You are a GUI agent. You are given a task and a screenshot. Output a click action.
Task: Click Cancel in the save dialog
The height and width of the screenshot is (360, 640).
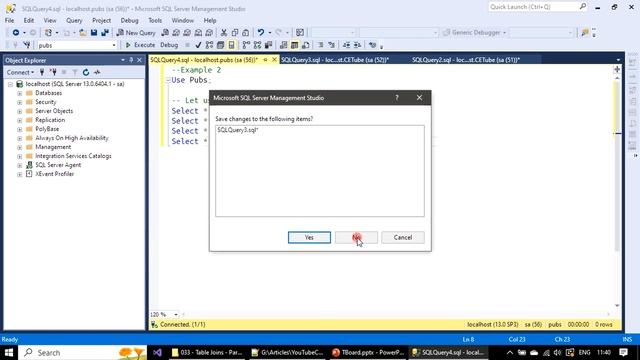pyautogui.click(x=403, y=237)
